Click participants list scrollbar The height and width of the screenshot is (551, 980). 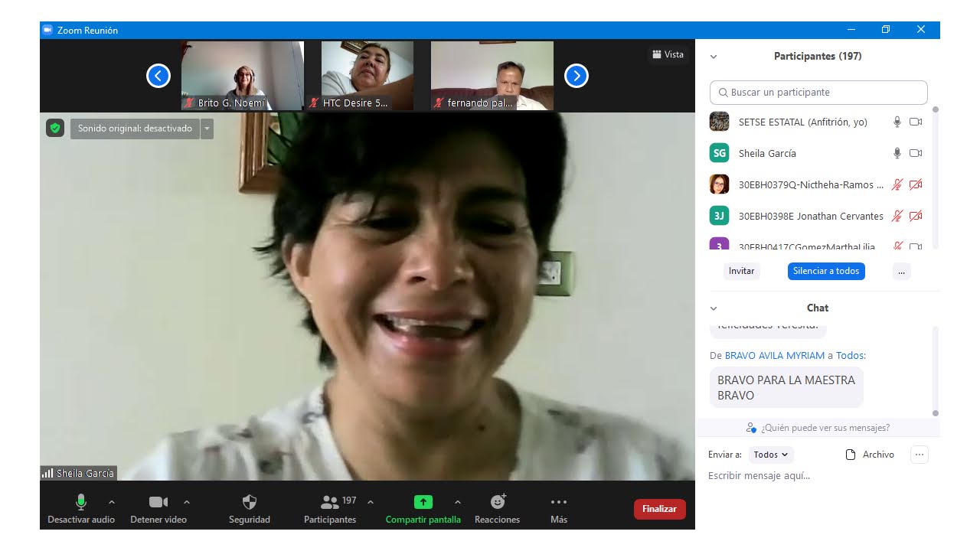(x=936, y=177)
